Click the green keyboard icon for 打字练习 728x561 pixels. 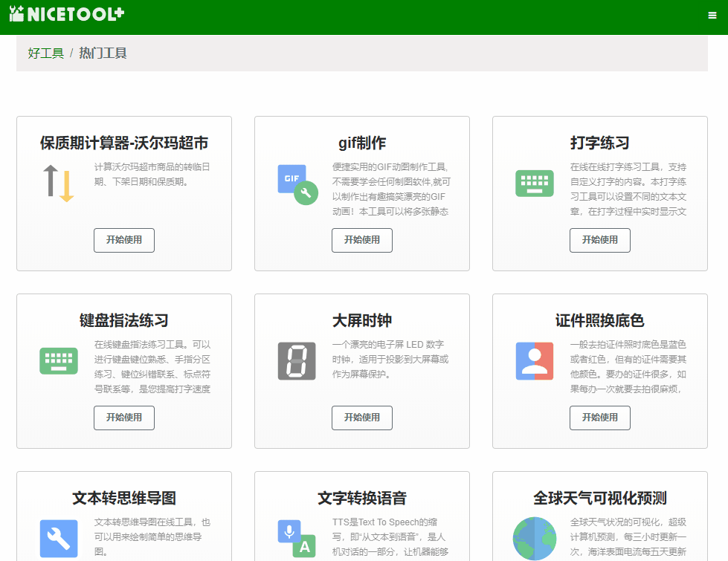pyautogui.click(x=535, y=184)
